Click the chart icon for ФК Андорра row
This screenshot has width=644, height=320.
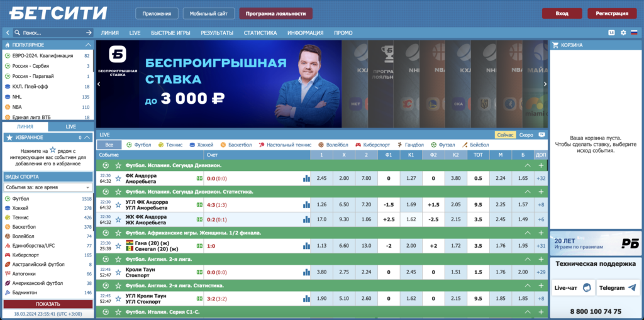pos(306,179)
